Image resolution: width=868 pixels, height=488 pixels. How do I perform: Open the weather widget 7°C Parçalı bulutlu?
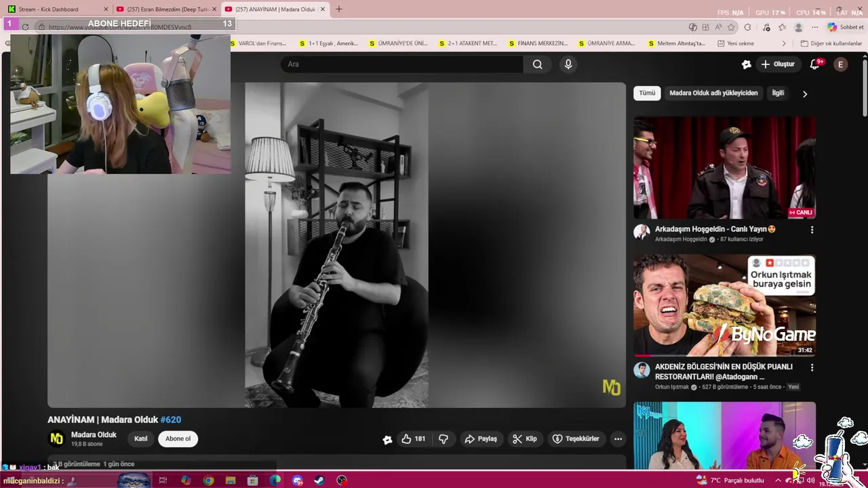[x=730, y=481]
